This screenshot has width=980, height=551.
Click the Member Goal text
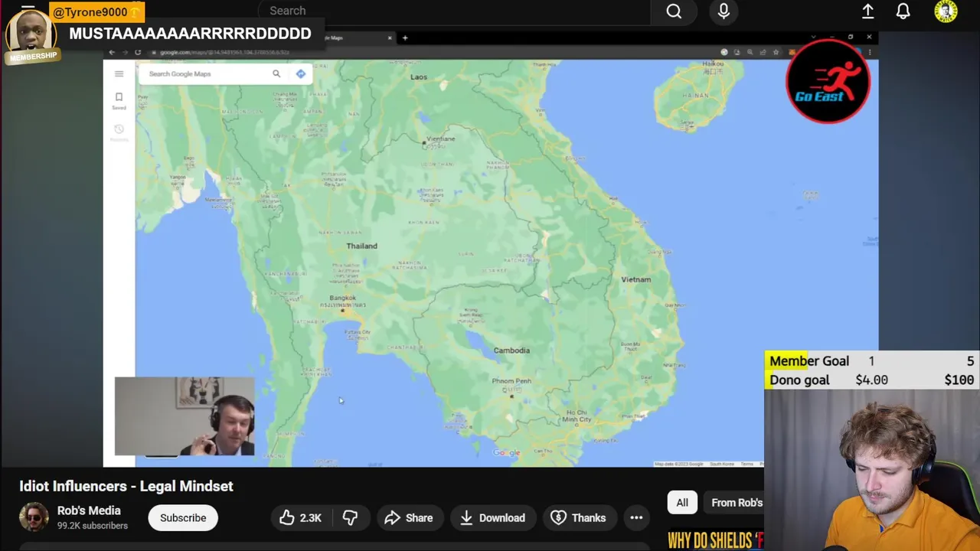pyautogui.click(x=809, y=361)
